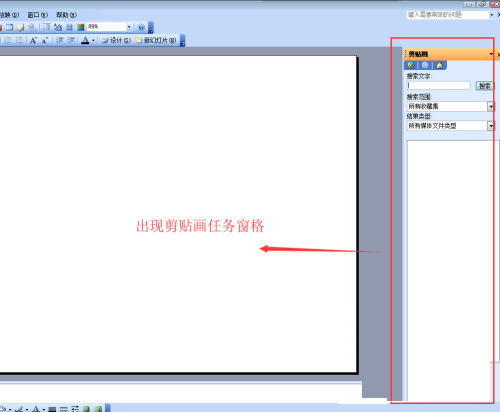The image size is (500, 412).
Task: Click the 搜索 button
Action: tap(485, 86)
